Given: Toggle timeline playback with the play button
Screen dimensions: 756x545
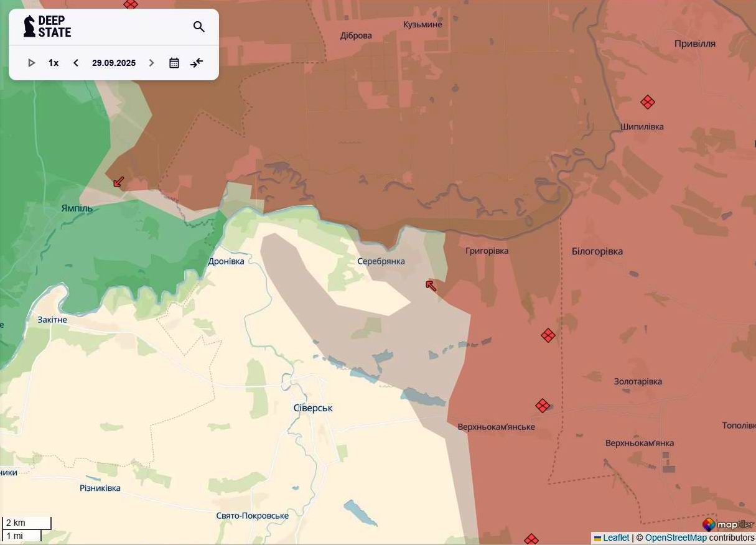Looking at the screenshot, I should 31,62.
